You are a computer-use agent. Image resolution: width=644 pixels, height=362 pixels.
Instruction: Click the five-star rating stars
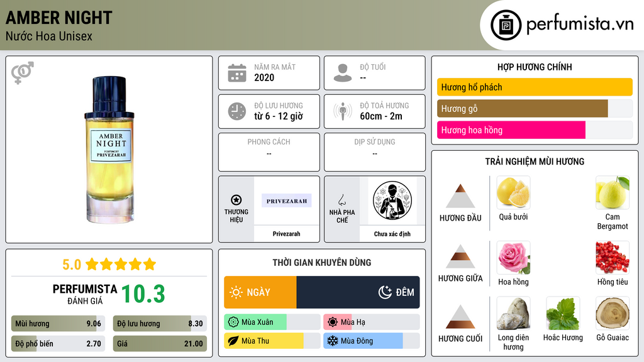tap(121, 265)
